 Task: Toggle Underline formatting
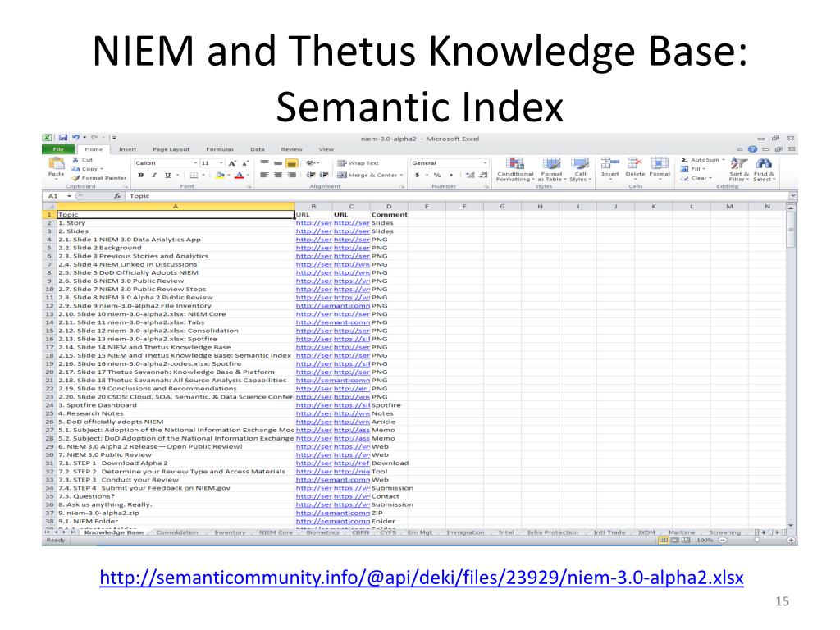[167, 176]
